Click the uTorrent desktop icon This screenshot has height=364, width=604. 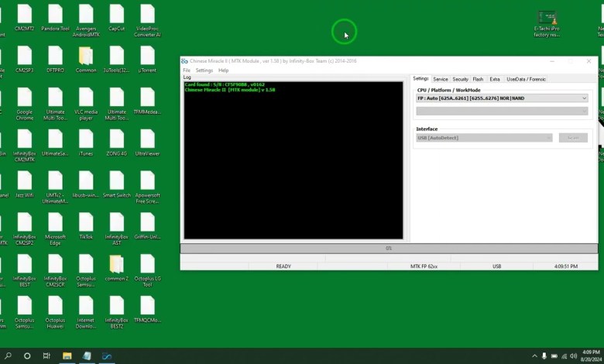(148, 60)
